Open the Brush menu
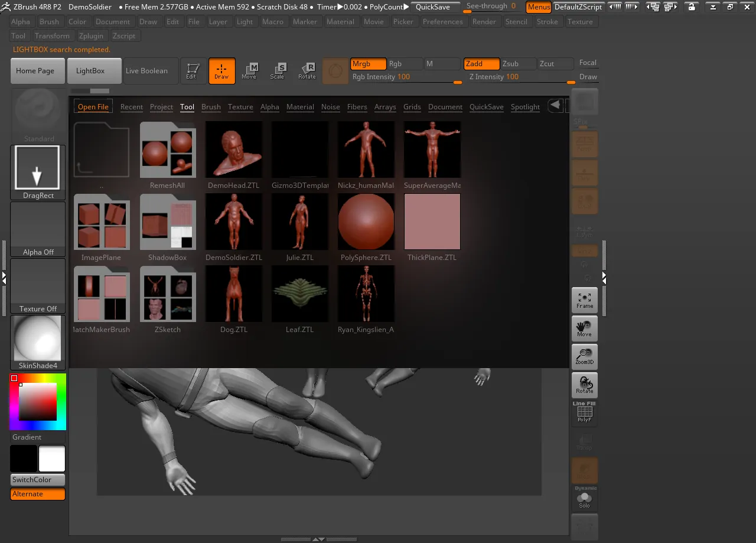Viewport: 756px width, 543px height. (50, 22)
